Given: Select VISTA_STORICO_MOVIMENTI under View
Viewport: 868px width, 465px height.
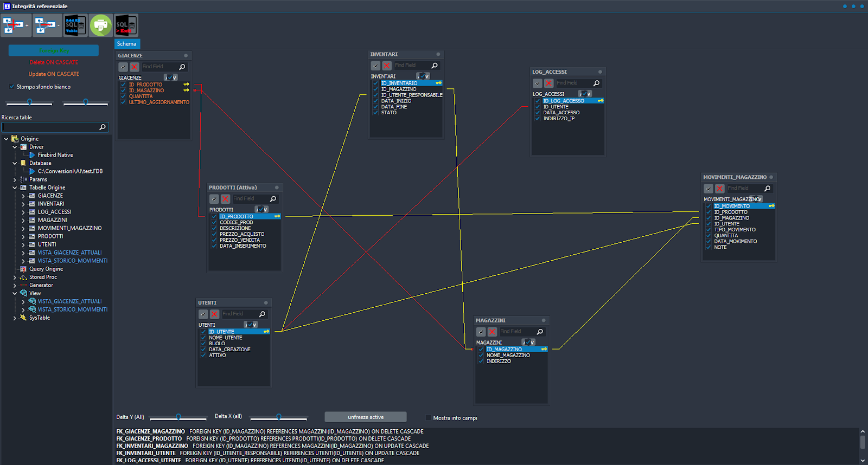Looking at the screenshot, I should click(x=73, y=309).
